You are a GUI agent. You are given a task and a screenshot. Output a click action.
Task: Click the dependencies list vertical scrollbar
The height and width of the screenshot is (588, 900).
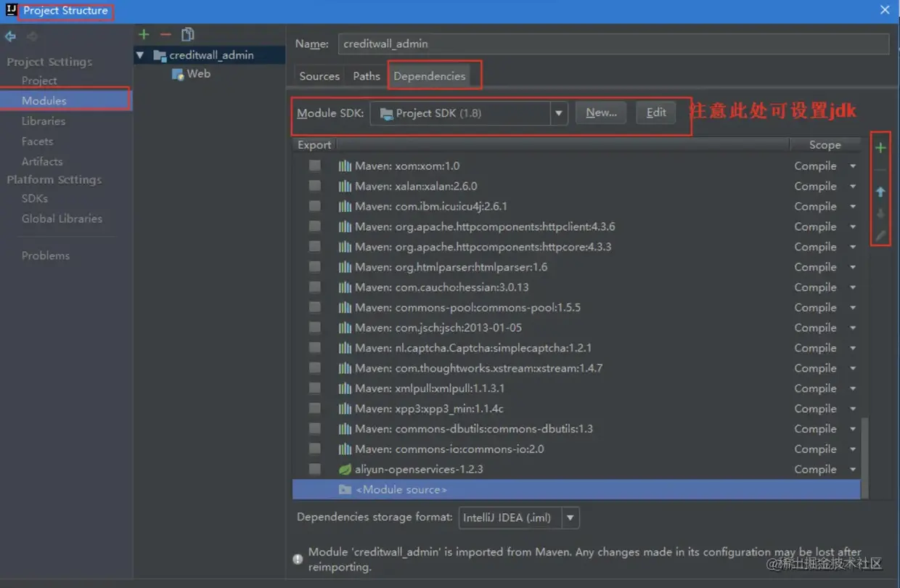(x=865, y=457)
